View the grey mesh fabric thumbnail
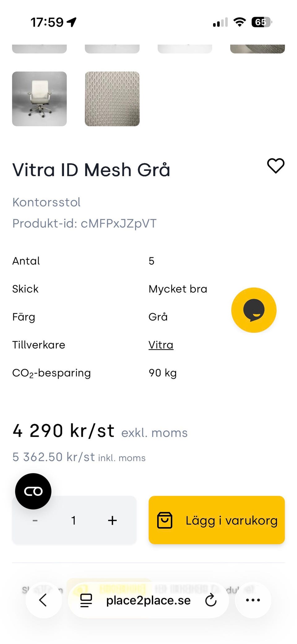This screenshot has width=297, height=644. [112, 99]
